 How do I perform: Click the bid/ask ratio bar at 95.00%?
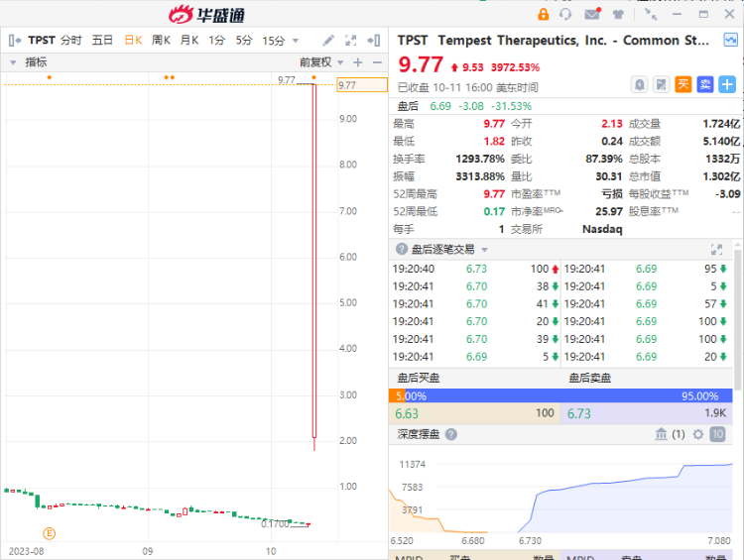(560, 395)
